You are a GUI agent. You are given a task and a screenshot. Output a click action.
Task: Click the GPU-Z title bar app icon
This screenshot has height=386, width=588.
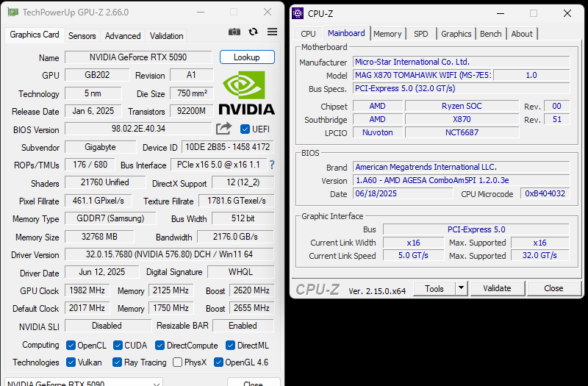coord(13,12)
